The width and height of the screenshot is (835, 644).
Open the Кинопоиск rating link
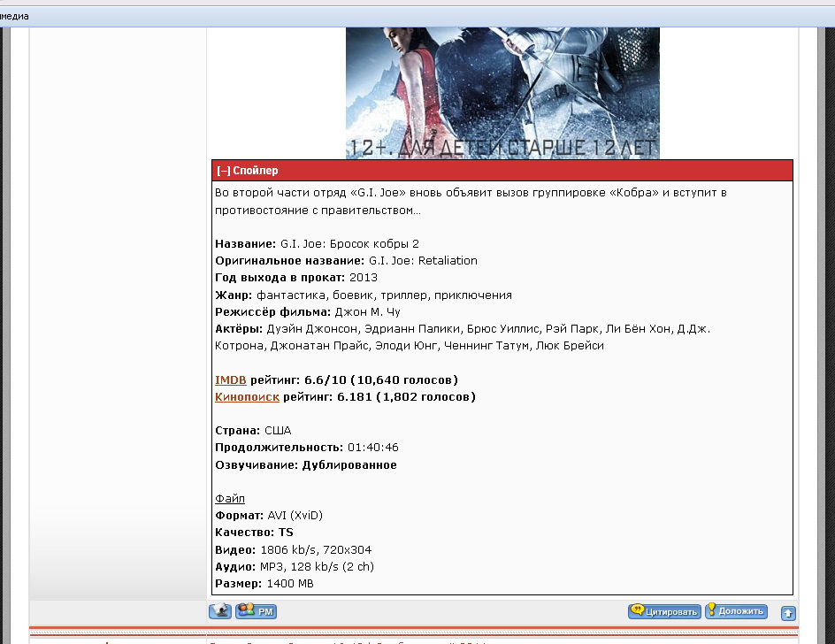tap(247, 397)
